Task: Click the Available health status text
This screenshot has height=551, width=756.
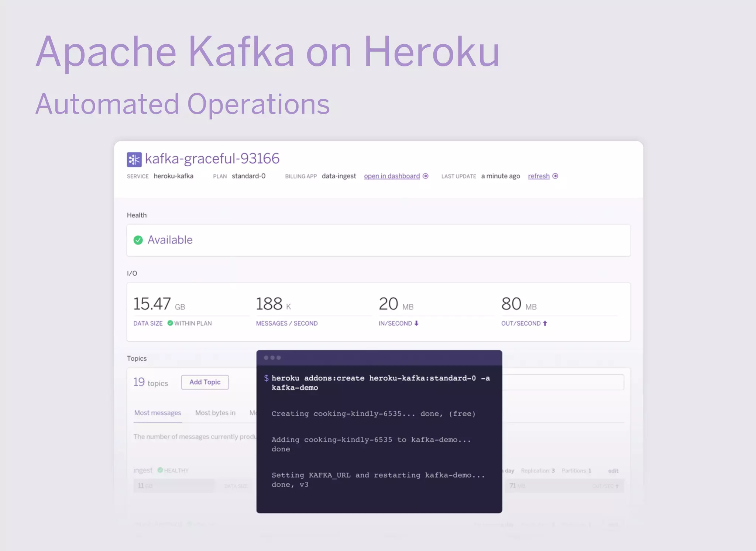Action: (x=170, y=240)
